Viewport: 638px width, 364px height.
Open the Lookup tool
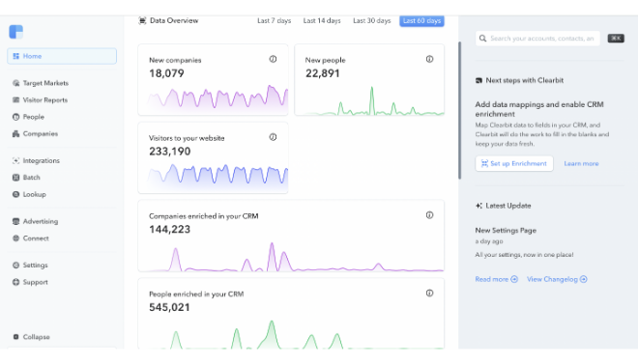click(29, 195)
